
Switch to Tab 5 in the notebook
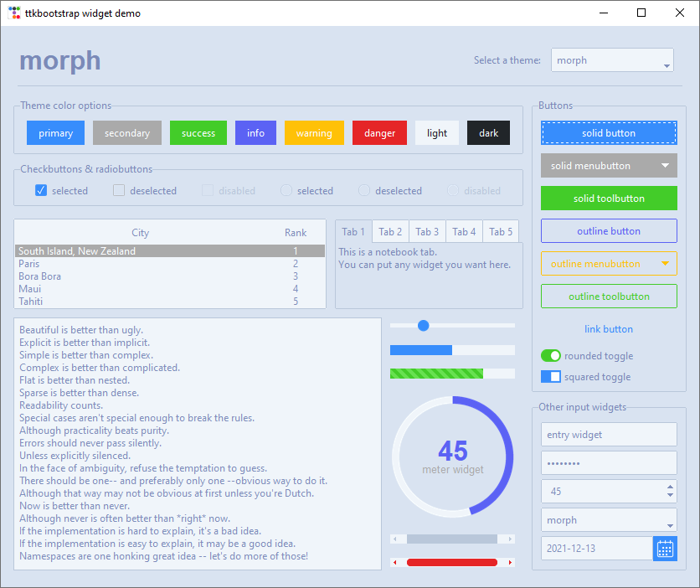[500, 231]
